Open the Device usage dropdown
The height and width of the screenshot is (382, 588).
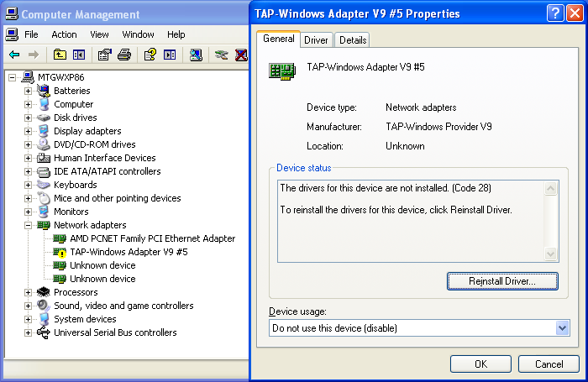[x=562, y=328]
